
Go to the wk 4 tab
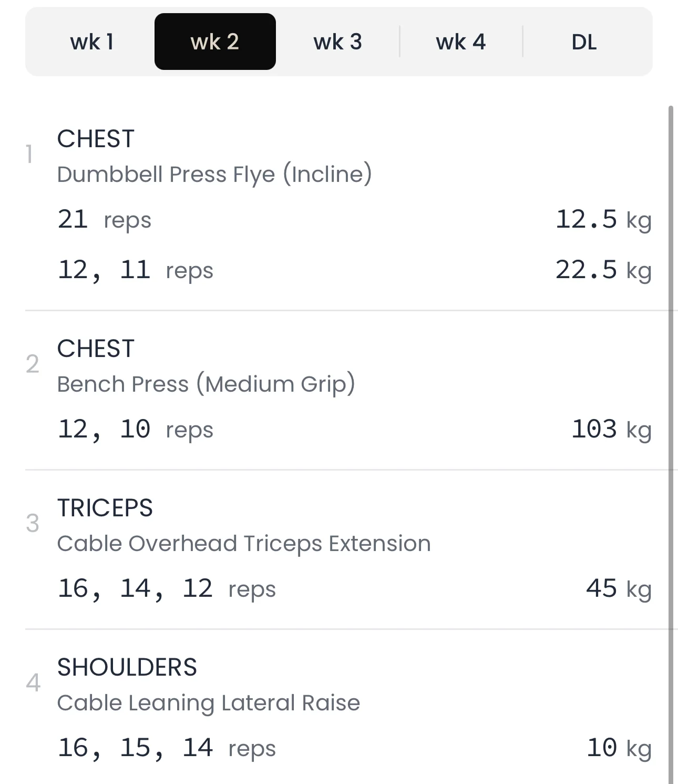tap(461, 42)
